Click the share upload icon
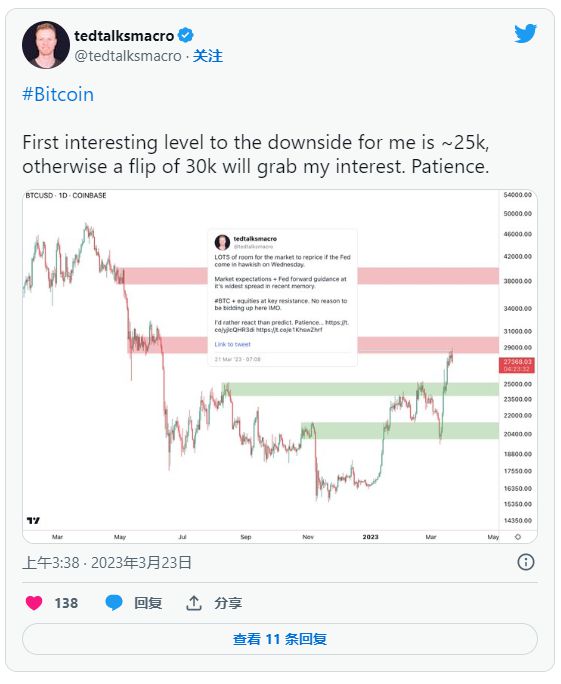The width and height of the screenshot is (561, 684). pos(194,603)
